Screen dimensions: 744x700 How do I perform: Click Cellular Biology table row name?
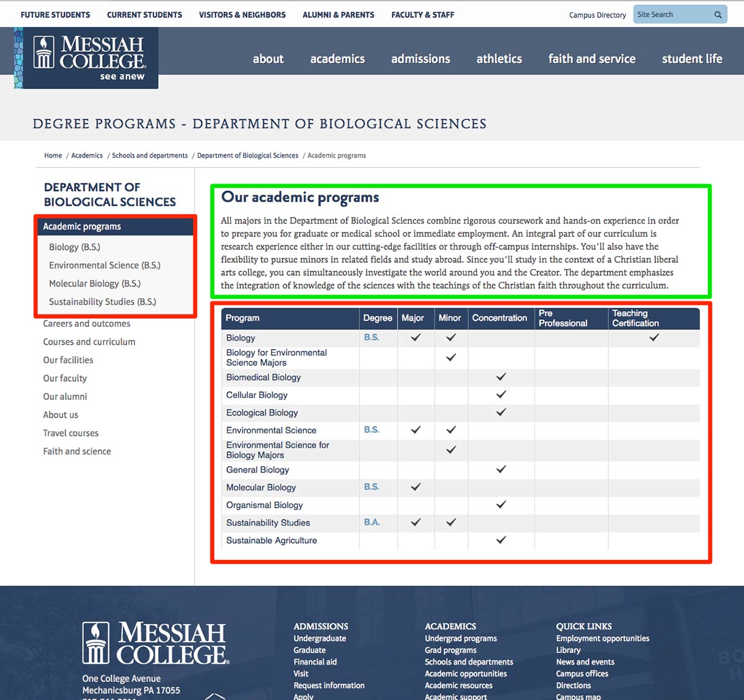(x=257, y=395)
